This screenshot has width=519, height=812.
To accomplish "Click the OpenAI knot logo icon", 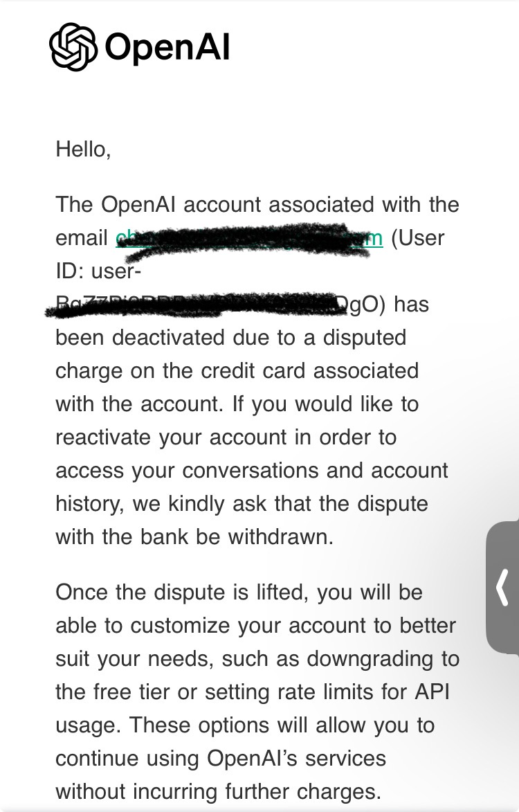I will [x=73, y=46].
